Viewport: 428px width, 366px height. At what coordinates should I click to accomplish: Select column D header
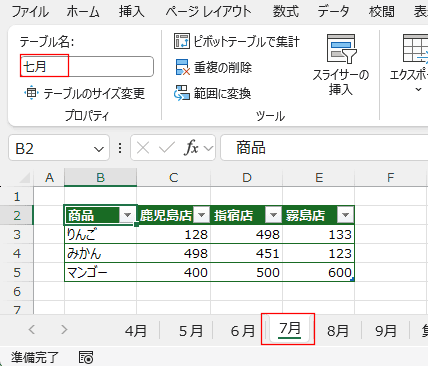pos(246,177)
